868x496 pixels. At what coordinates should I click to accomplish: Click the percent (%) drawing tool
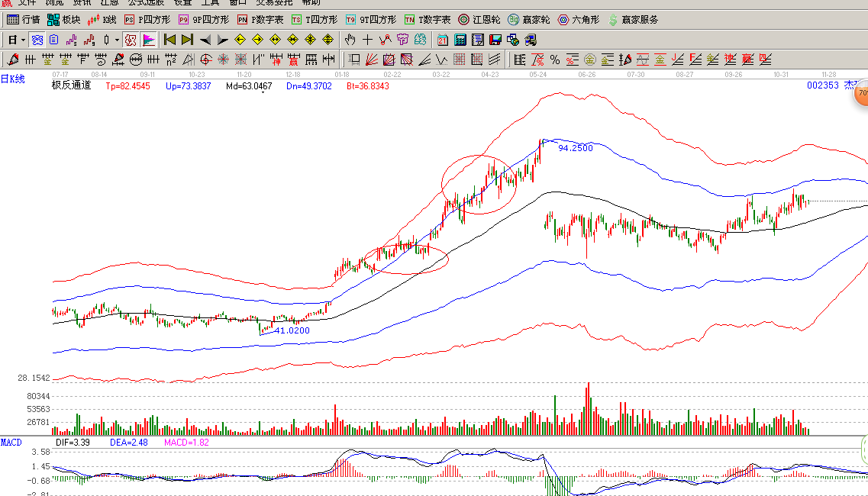(x=554, y=59)
